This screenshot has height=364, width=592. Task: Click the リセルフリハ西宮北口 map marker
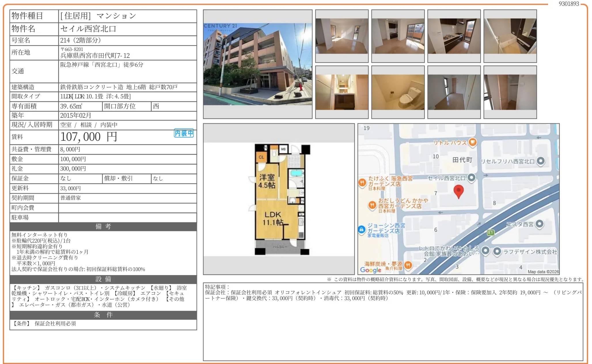[x=541, y=161]
